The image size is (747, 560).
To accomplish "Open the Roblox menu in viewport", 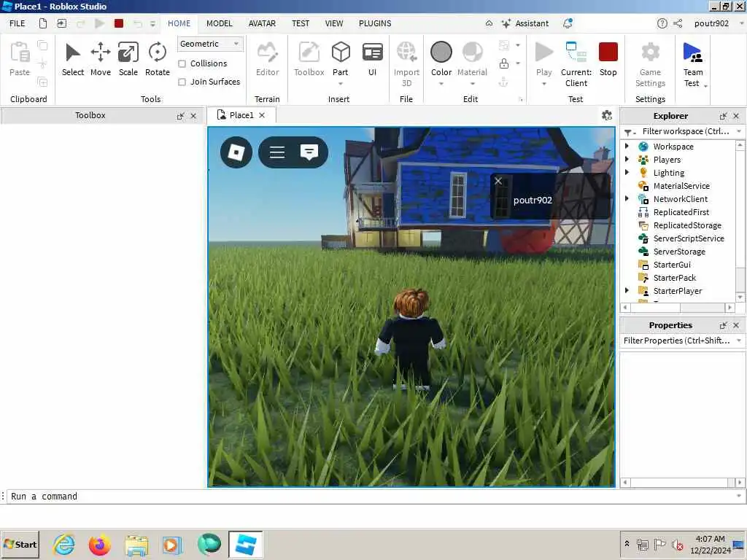I will (236, 152).
